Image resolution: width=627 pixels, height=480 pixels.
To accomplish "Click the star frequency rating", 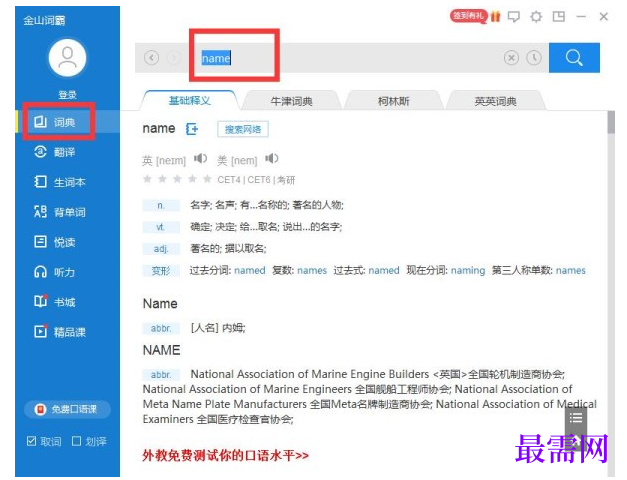I will point(177,179).
